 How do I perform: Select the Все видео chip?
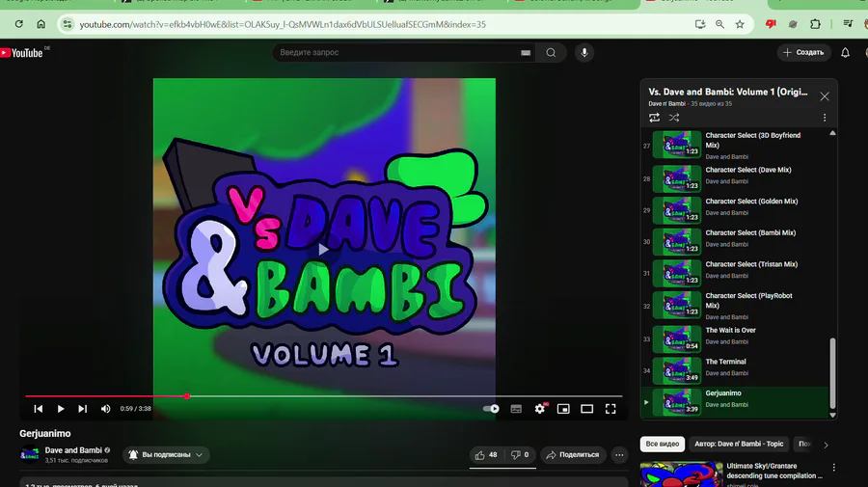(662, 444)
